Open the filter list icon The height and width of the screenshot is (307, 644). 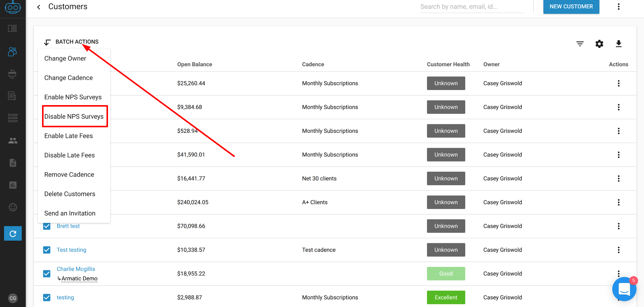point(580,44)
